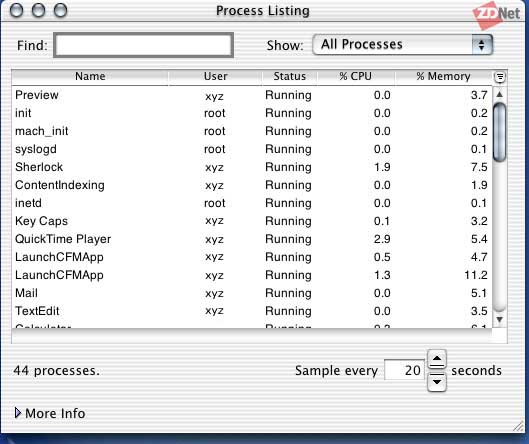Screen dimensions: 529x444
Task: Sort by the Name column header
Action: (x=90, y=77)
